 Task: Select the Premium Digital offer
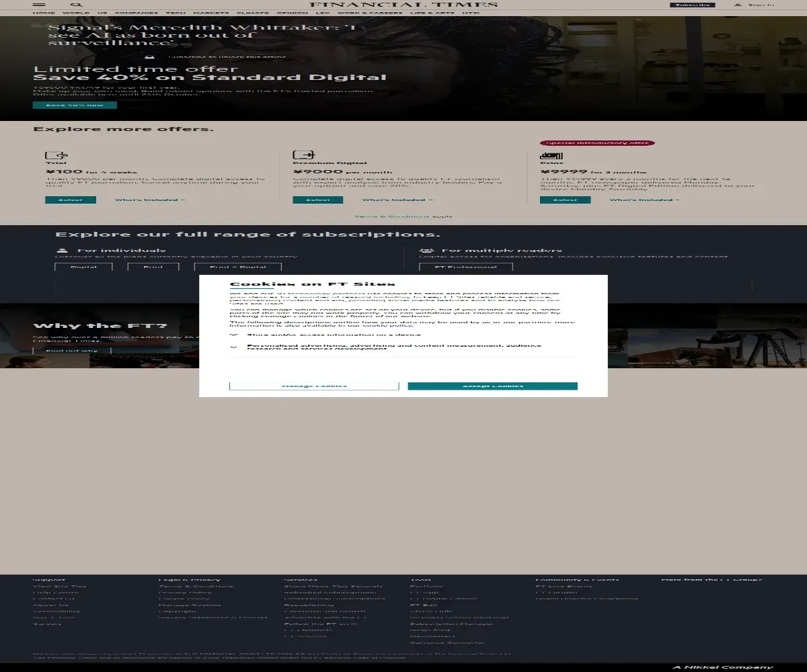pyautogui.click(x=318, y=200)
